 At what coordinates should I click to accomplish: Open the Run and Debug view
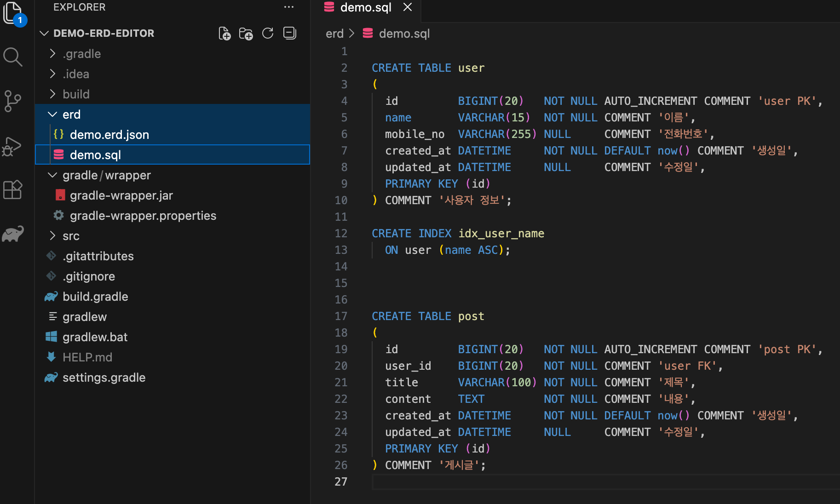coord(13,146)
